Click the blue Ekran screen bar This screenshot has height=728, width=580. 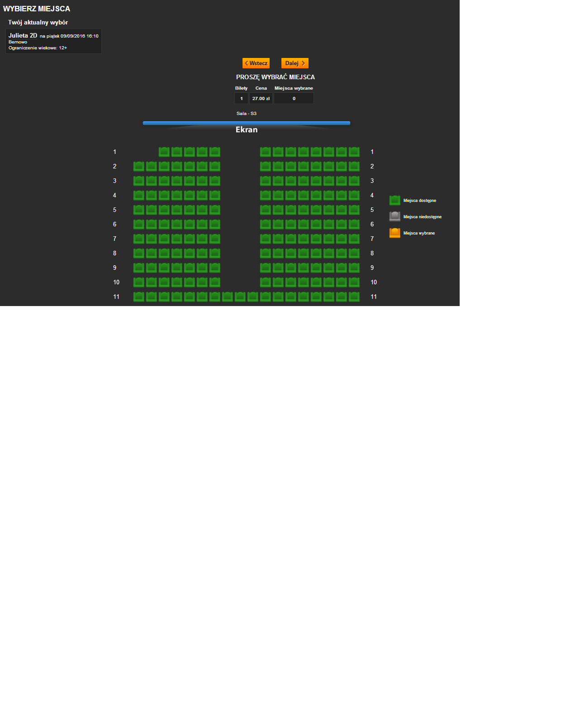click(247, 123)
